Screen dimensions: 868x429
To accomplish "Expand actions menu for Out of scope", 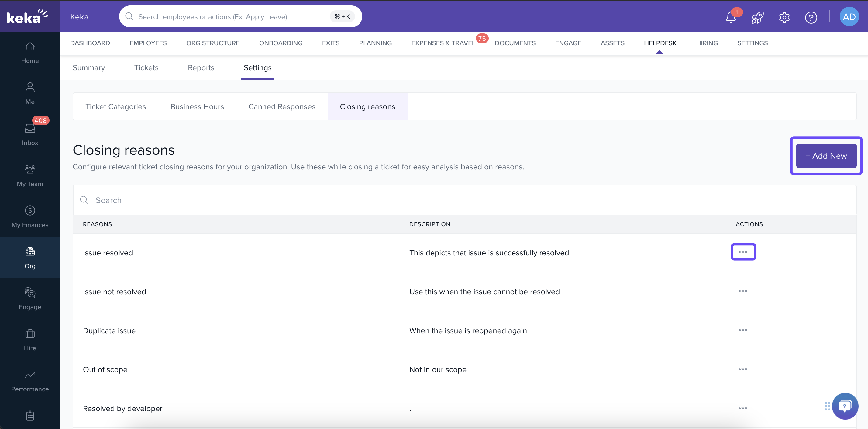I will [x=743, y=369].
